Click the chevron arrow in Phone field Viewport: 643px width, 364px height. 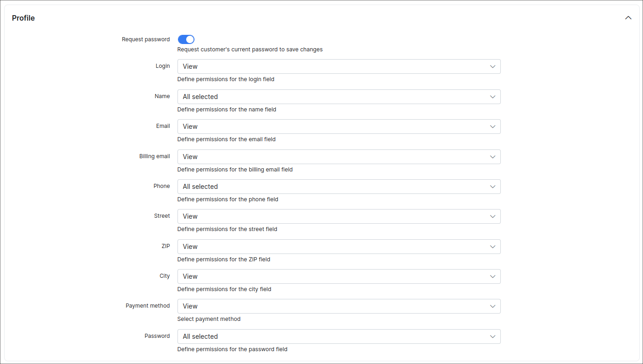pos(493,187)
